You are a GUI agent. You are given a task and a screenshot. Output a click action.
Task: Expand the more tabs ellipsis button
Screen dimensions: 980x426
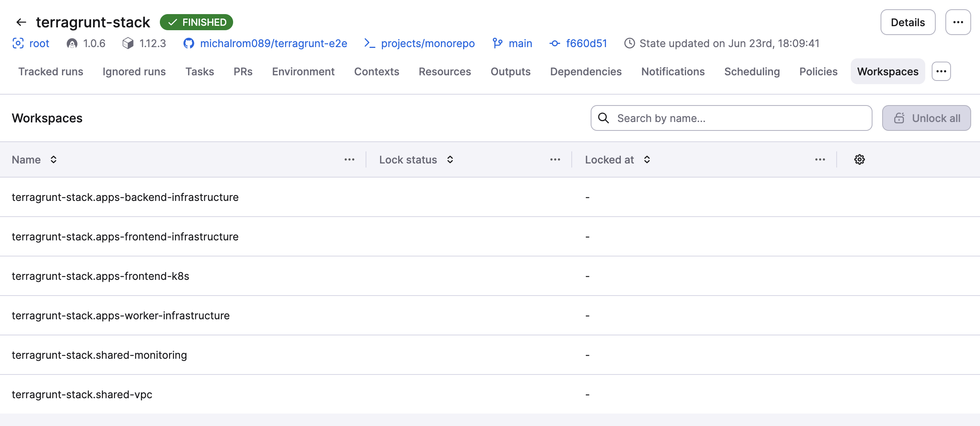(941, 72)
